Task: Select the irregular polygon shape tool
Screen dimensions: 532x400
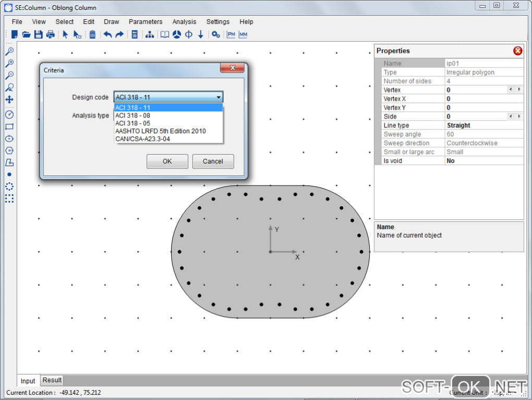Action: pyautogui.click(x=9, y=162)
